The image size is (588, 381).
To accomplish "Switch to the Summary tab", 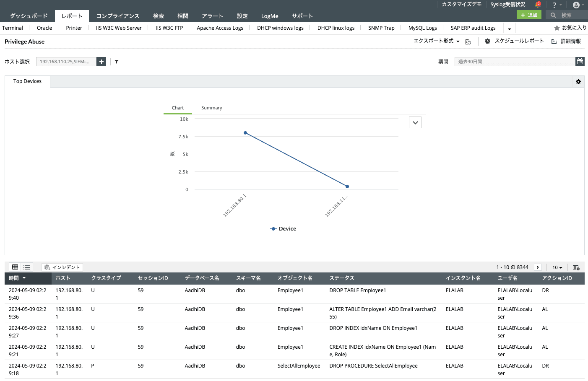I will tap(211, 108).
